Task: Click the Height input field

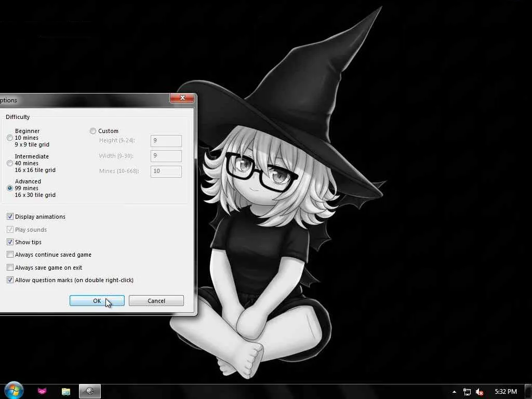Action: (166, 141)
